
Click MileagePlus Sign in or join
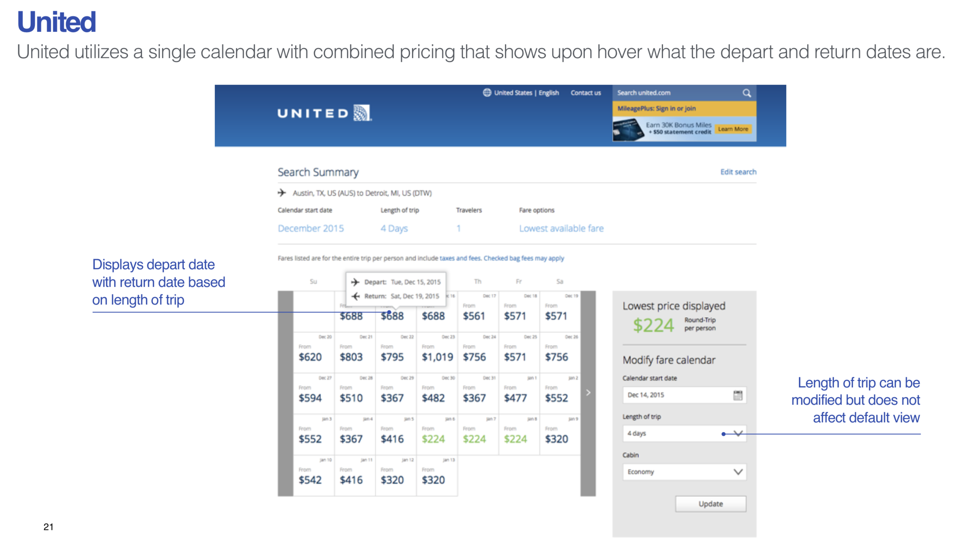tap(656, 109)
